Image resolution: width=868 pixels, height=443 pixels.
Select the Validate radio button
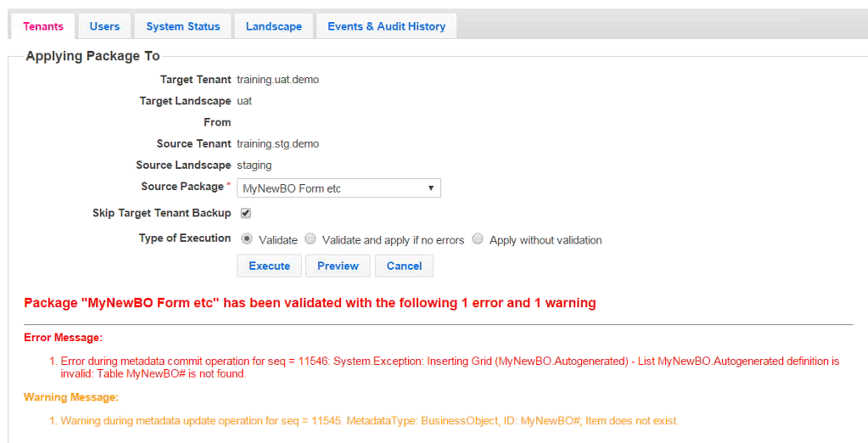(247, 239)
